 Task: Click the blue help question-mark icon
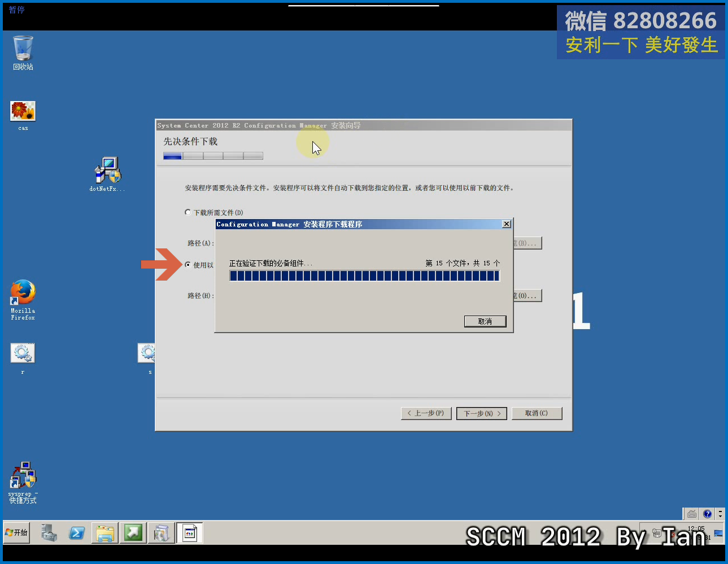point(708,514)
